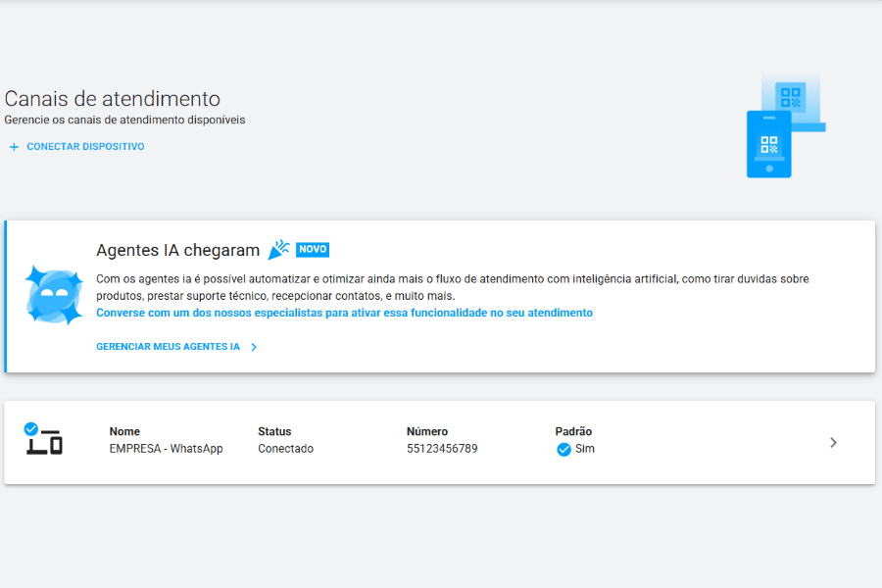The image size is (882, 588).
Task: Expand the EMPRESA - WhatsApp channel details chevron
Action: [833, 443]
